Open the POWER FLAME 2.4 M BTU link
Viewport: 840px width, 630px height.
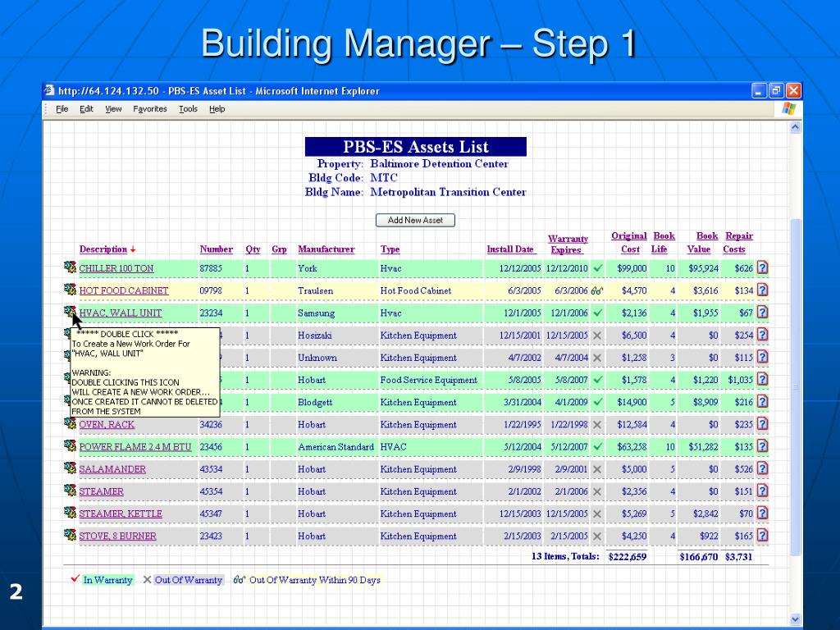135,447
